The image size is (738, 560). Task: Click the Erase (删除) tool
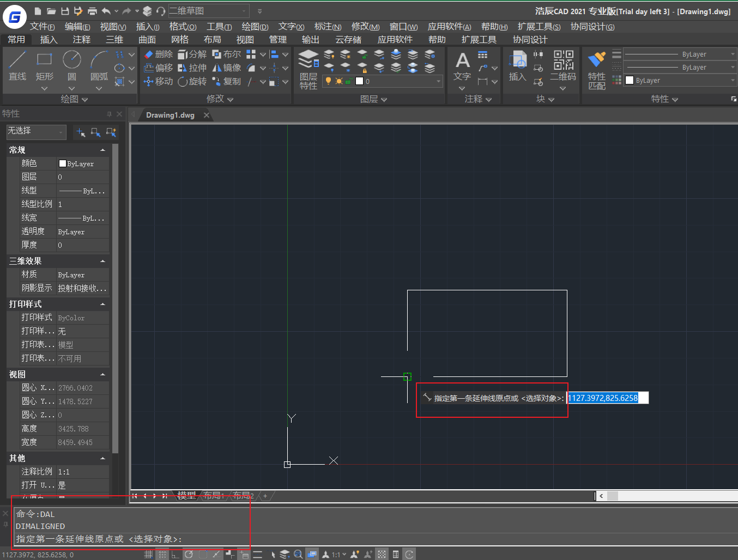tap(159, 54)
